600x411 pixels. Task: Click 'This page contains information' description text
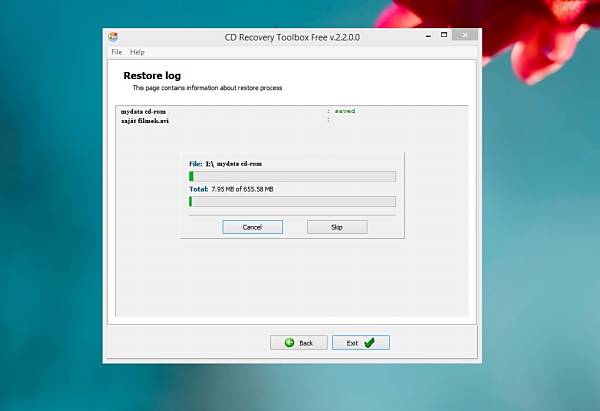point(207,88)
